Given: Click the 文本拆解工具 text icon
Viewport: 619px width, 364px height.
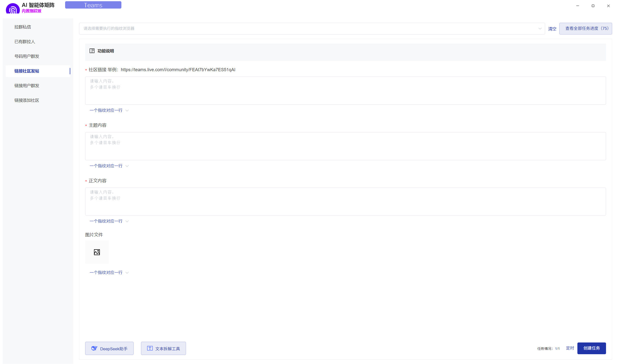Looking at the screenshot, I should 150,348.
